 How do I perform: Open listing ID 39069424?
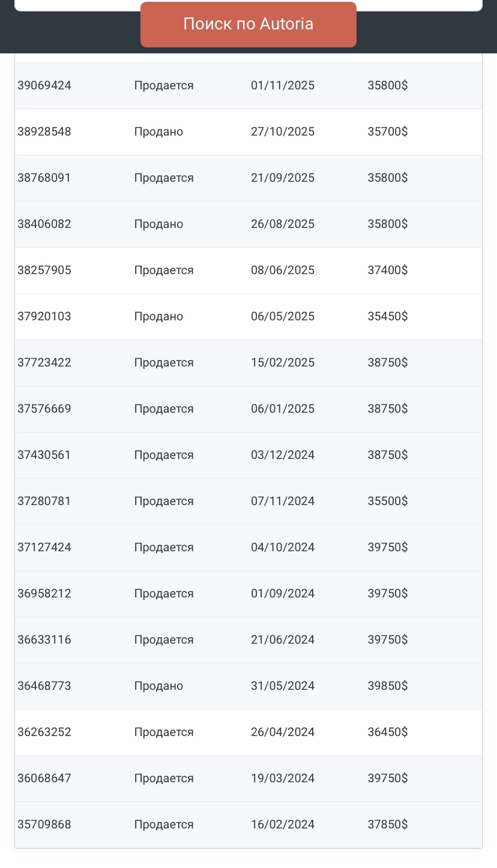[x=44, y=85]
